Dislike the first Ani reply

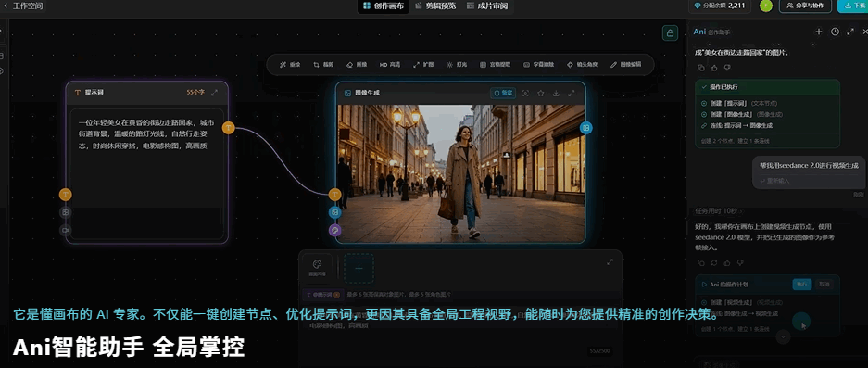[727, 68]
